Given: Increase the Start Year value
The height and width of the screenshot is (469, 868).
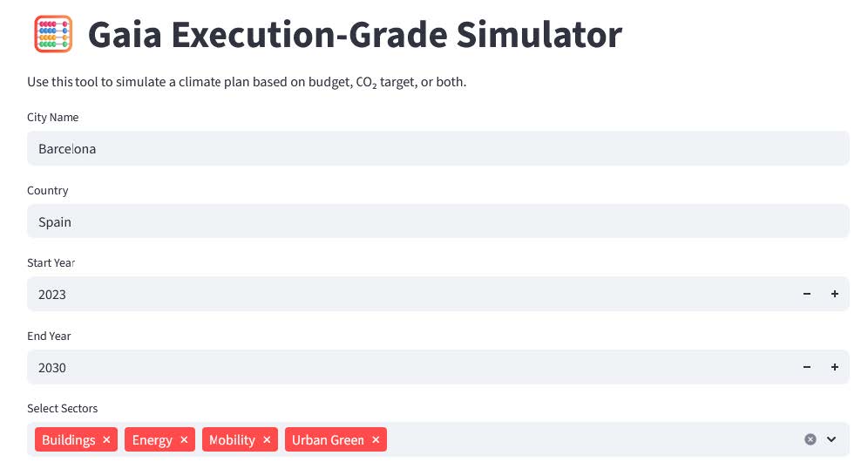Looking at the screenshot, I should [835, 295].
